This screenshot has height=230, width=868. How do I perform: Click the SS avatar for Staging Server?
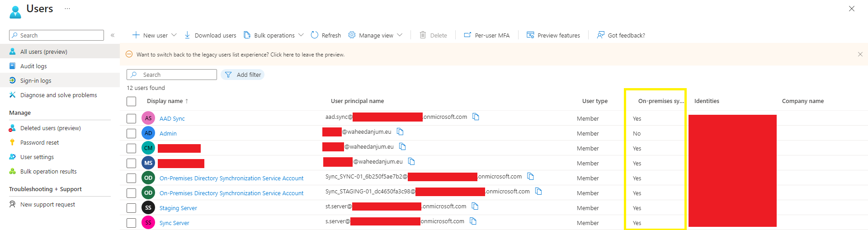[148, 207]
